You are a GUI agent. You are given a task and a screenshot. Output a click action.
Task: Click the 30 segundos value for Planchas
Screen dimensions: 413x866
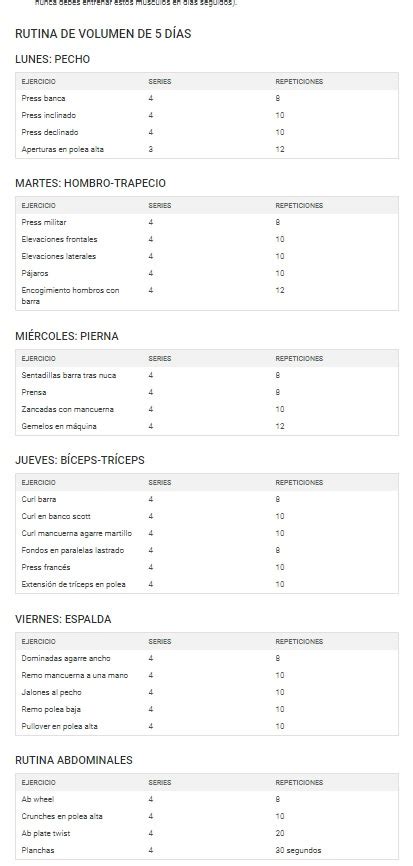pyautogui.click(x=298, y=851)
